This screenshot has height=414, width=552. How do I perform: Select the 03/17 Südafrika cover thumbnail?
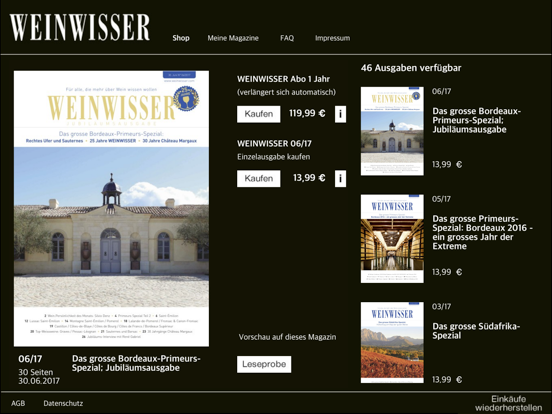pyautogui.click(x=392, y=343)
